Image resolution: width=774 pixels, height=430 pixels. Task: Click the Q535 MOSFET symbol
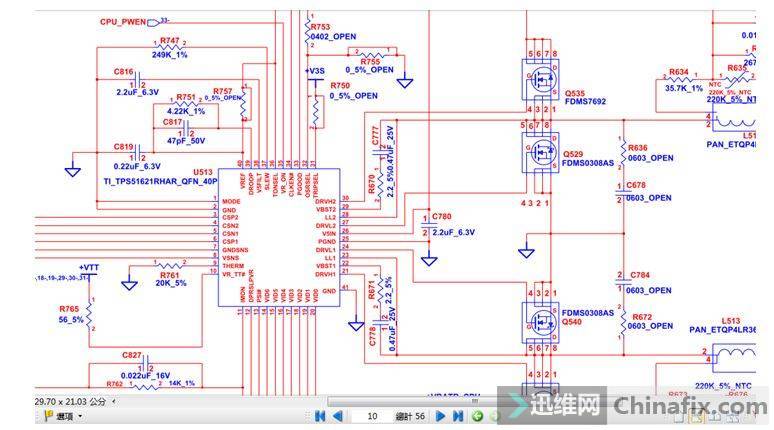point(541,80)
